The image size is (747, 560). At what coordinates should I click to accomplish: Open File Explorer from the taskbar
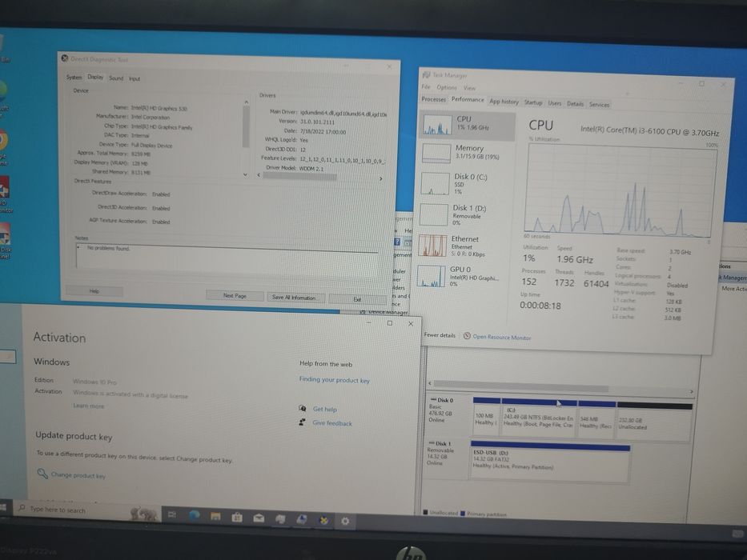coord(215,517)
